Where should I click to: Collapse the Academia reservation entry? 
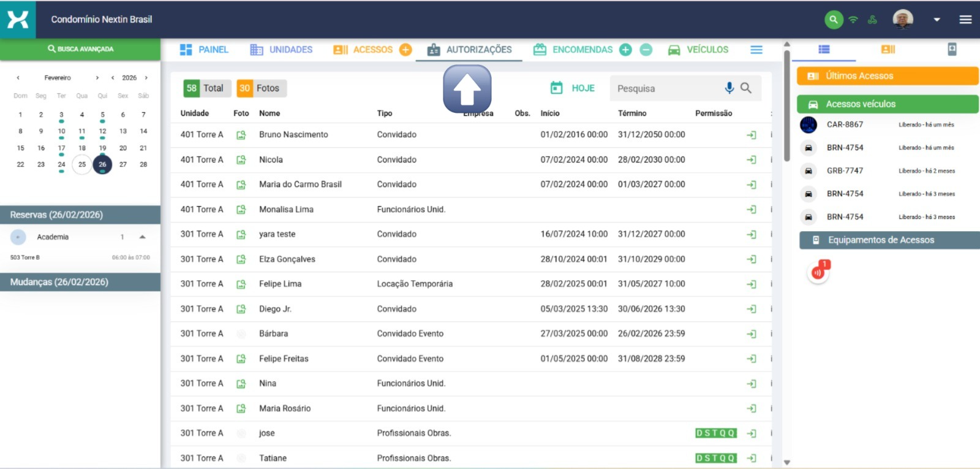[x=142, y=237]
